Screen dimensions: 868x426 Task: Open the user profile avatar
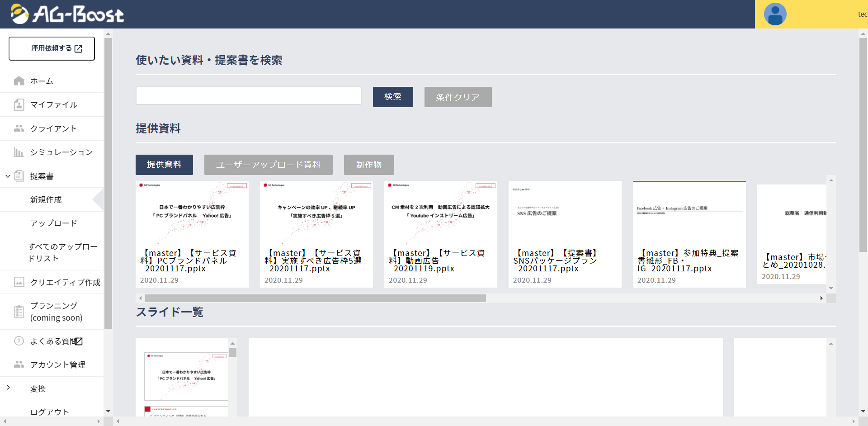(775, 14)
